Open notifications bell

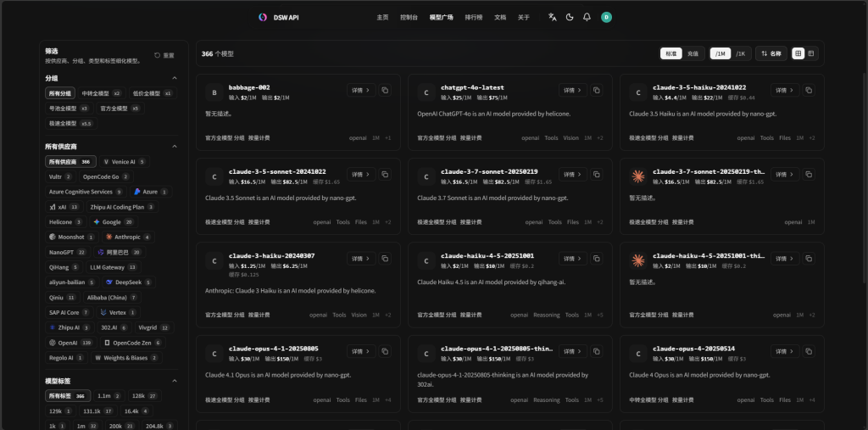pos(587,17)
